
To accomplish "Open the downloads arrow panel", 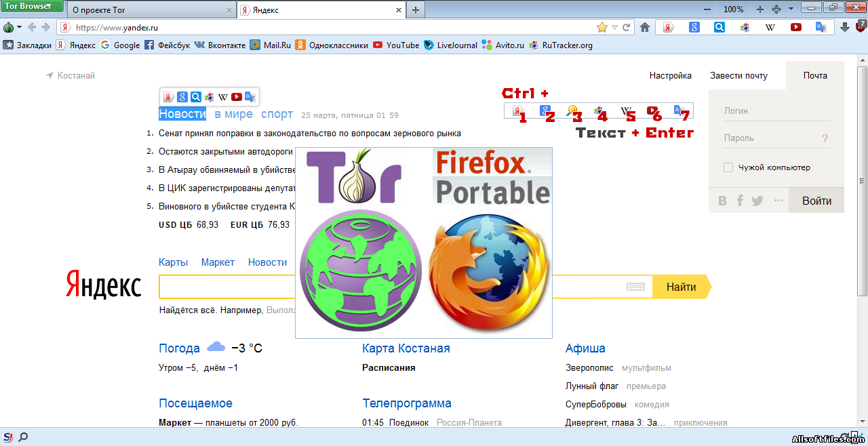I will coord(845,27).
